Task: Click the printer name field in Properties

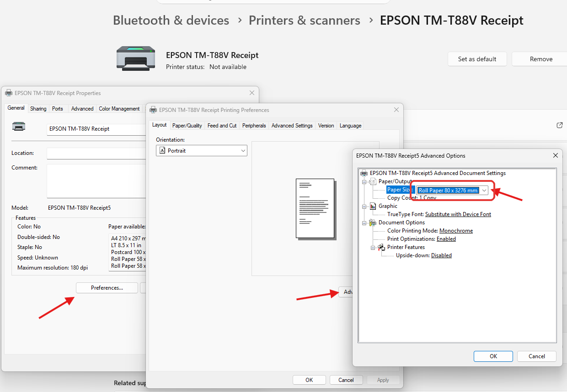Action: point(97,129)
